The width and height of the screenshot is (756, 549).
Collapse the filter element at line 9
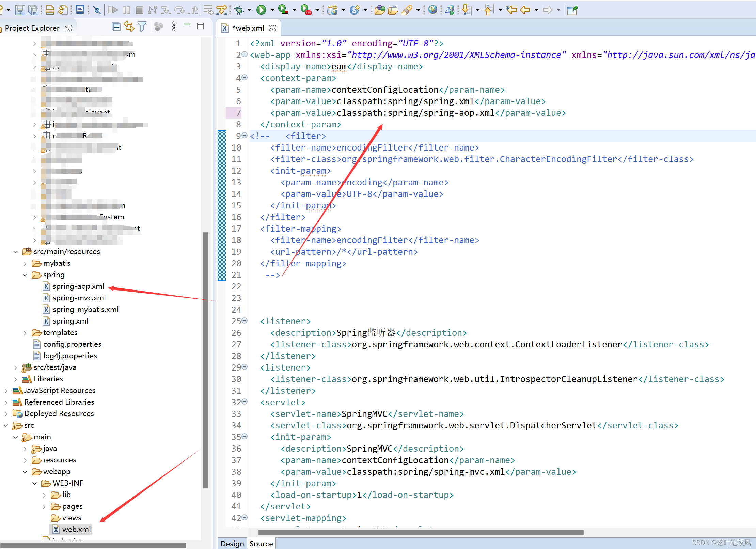[245, 136]
